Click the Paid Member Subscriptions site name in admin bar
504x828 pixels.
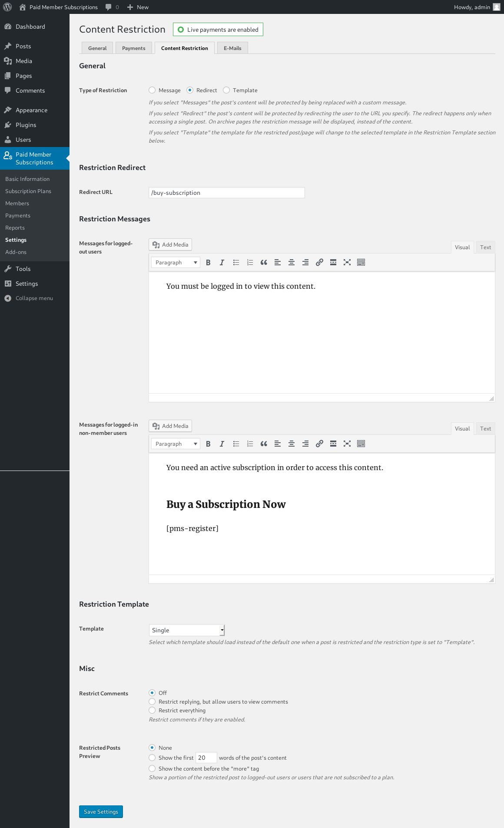click(59, 7)
